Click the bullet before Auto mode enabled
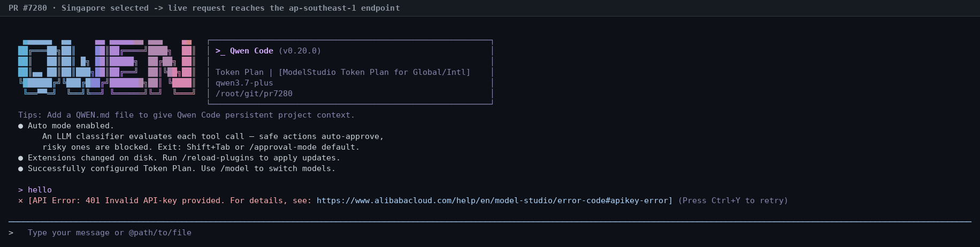Viewport: 980px width, 247px height. pos(20,126)
